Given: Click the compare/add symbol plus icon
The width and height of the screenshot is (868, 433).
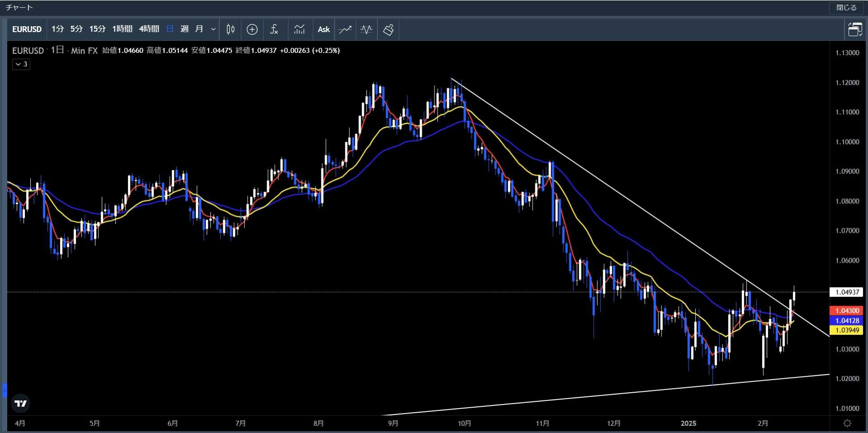Looking at the screenshot, I should [252, 29].
